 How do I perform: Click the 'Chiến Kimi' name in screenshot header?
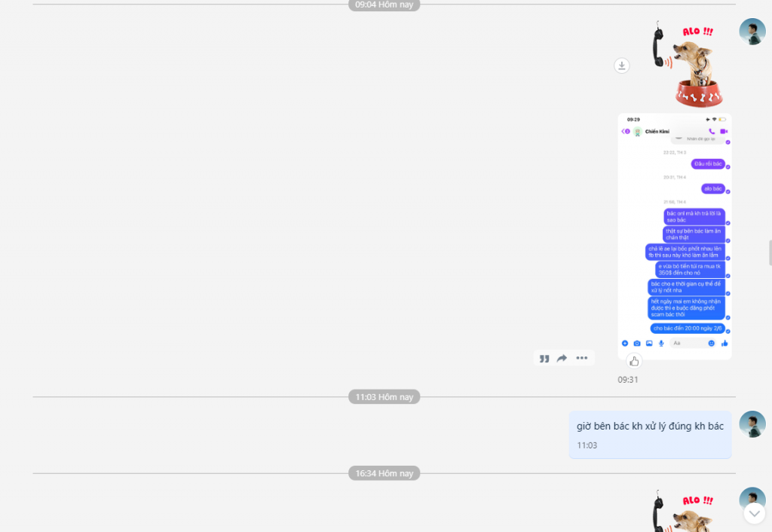click(x=657, y=132)
